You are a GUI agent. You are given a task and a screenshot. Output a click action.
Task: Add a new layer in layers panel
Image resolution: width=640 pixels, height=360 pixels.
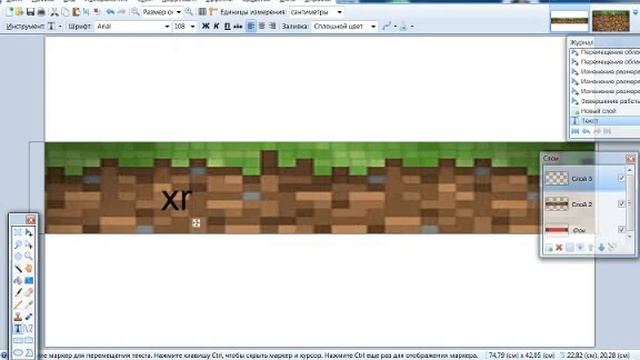(x=549, y=247)
